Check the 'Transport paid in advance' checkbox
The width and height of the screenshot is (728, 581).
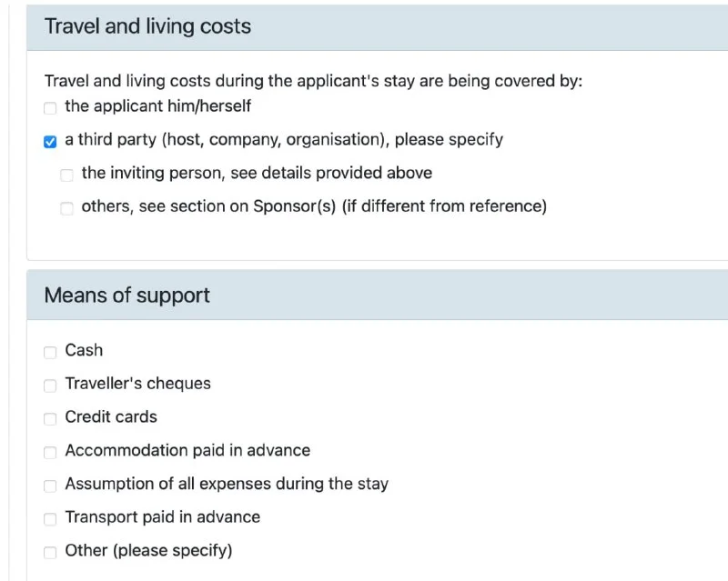pyautogui.click(x=50, y=519)
